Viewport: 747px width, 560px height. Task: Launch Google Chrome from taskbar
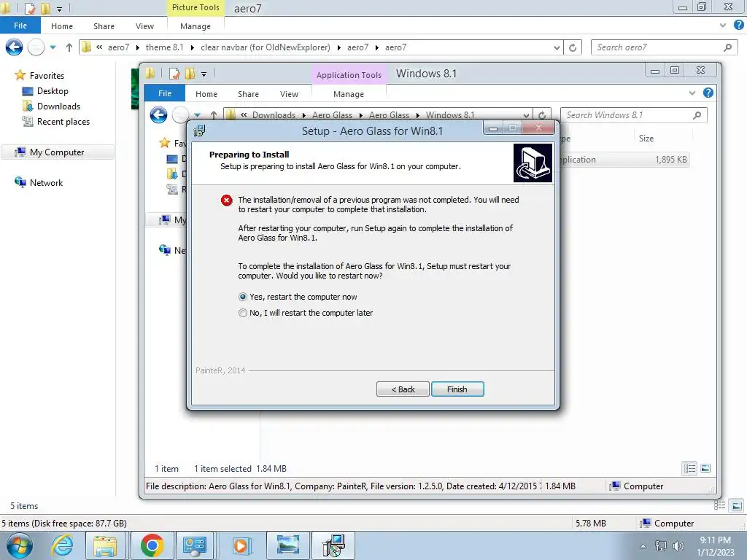[152, 545]
